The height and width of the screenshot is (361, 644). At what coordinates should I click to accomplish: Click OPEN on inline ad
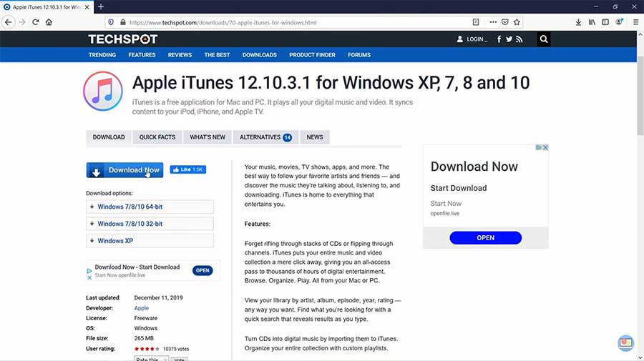click(x=203, y=270)
